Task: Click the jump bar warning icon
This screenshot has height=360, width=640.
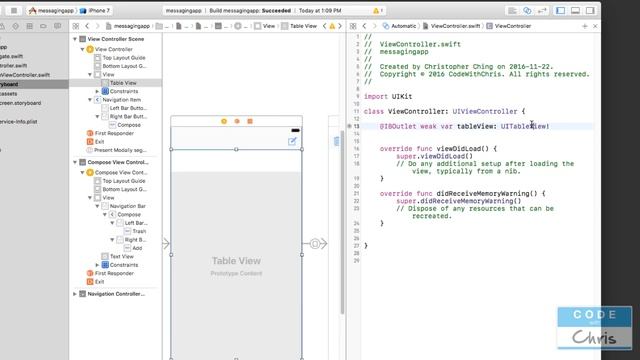Action: pos(332,26)
